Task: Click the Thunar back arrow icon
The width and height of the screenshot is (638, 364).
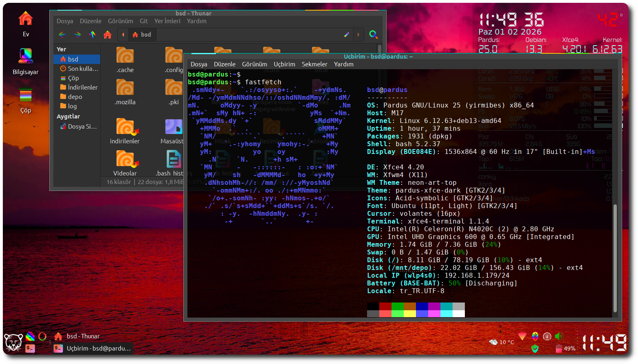Action: pyautogui.click(x=62, y=35)
